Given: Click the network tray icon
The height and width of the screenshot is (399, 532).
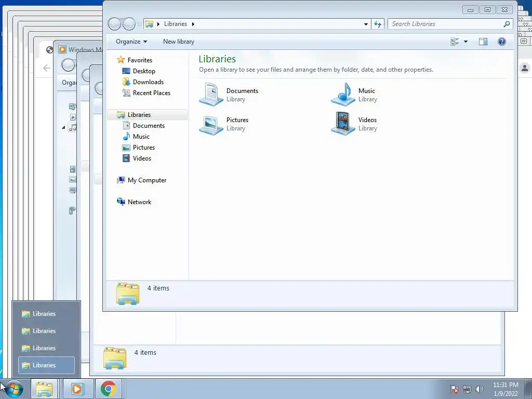Looking at the screenshot, I should pyautogui.click(x=467, y=389).
